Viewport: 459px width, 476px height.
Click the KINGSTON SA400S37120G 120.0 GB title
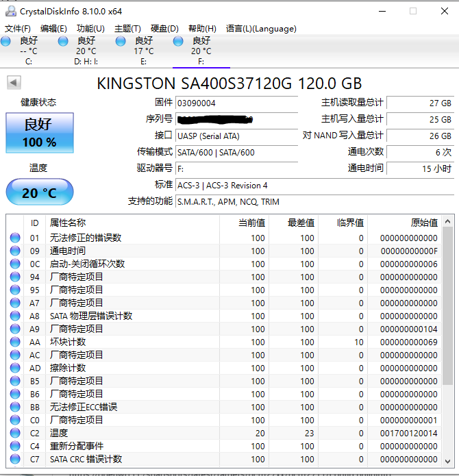click(x=229, y=83)
